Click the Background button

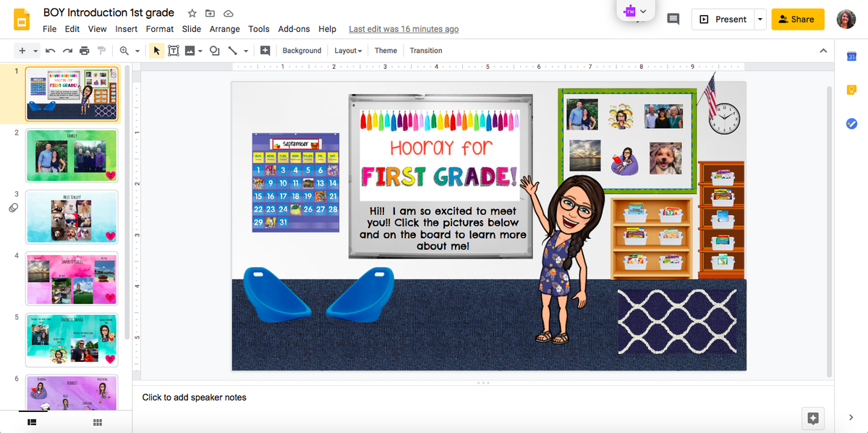coord(302,51)
